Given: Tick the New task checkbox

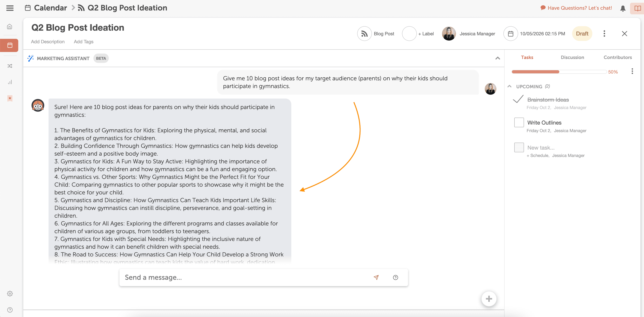Looking at the screenshot, I should [519, 147].
